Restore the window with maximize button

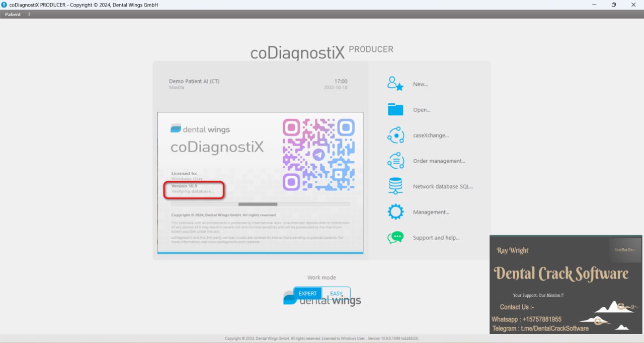pyautogui.click(x=613, y=5)
